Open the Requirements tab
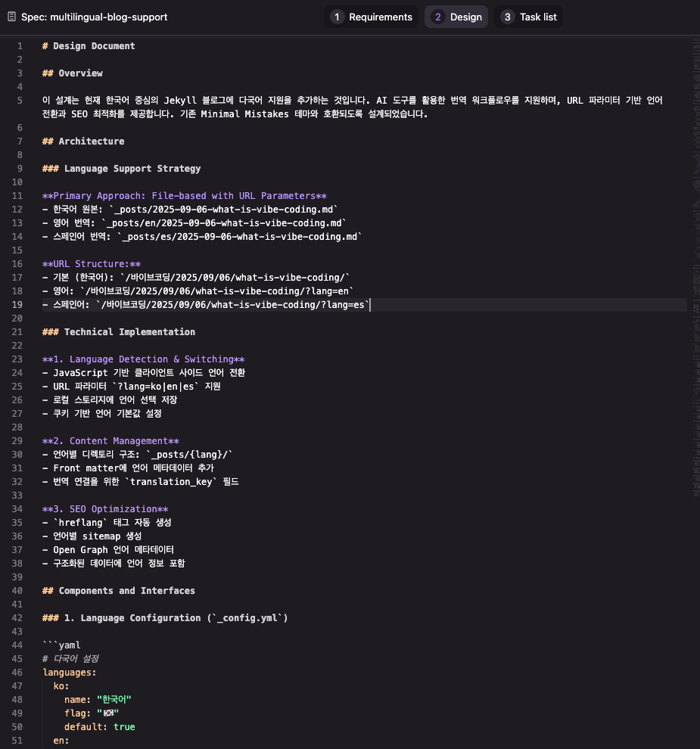The image size is (700, 749). pos(371,17)
